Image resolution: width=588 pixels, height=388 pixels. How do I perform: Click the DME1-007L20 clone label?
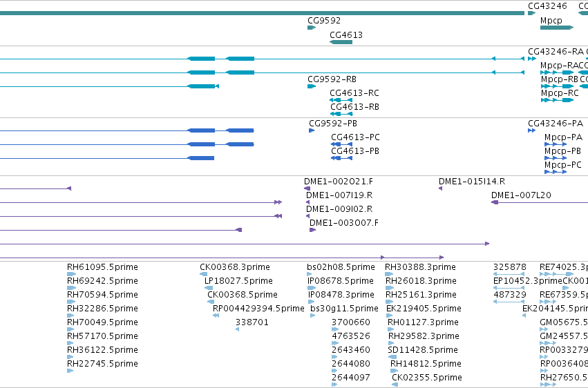521,195
